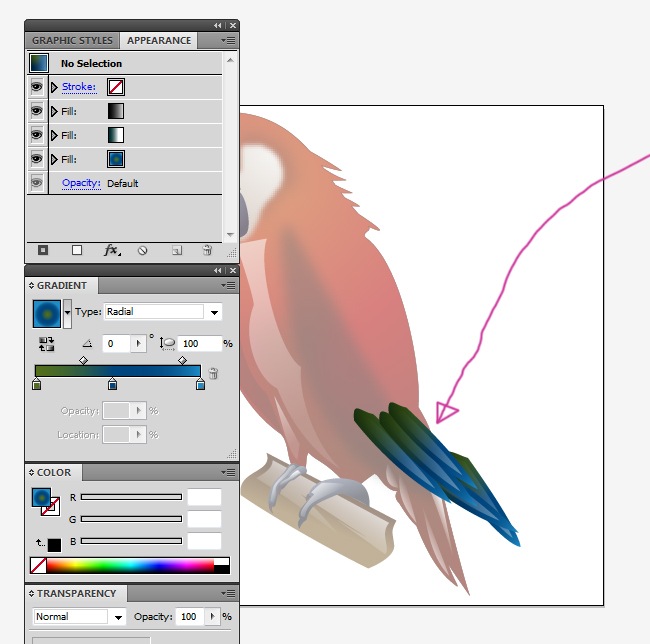Screen dimensions: 650x644
Task: Click the teal-to-white gradient fill swatch
Action: point(116,135)
